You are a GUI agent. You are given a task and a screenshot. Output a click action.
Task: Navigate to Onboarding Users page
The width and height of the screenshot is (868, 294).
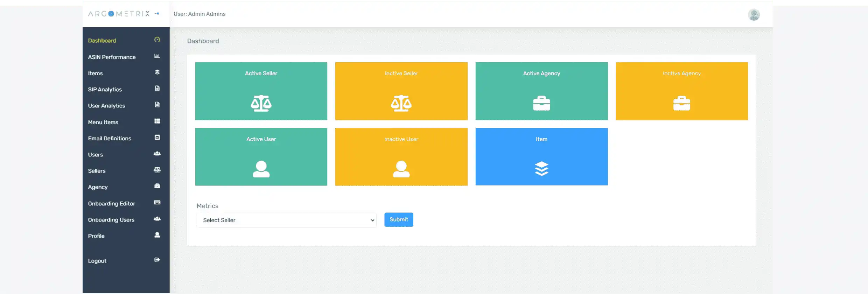click(x=111, y=220)
